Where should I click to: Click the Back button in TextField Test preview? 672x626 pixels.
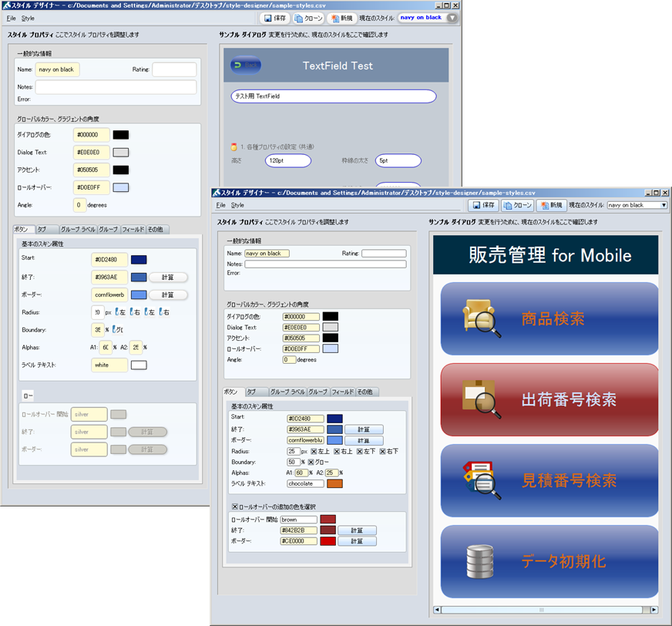pyautogui.click(x=246, y=66)
